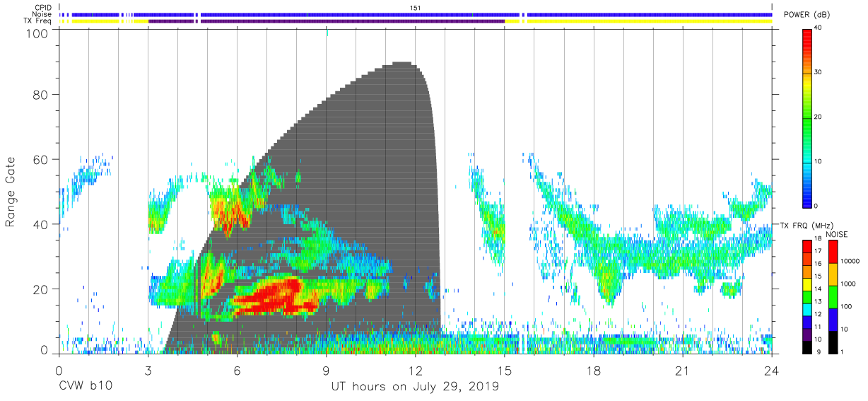This screenshot has width=868, height=401.
Task: Click NOISE legend tick label '100'
Action: click(845, 307)
